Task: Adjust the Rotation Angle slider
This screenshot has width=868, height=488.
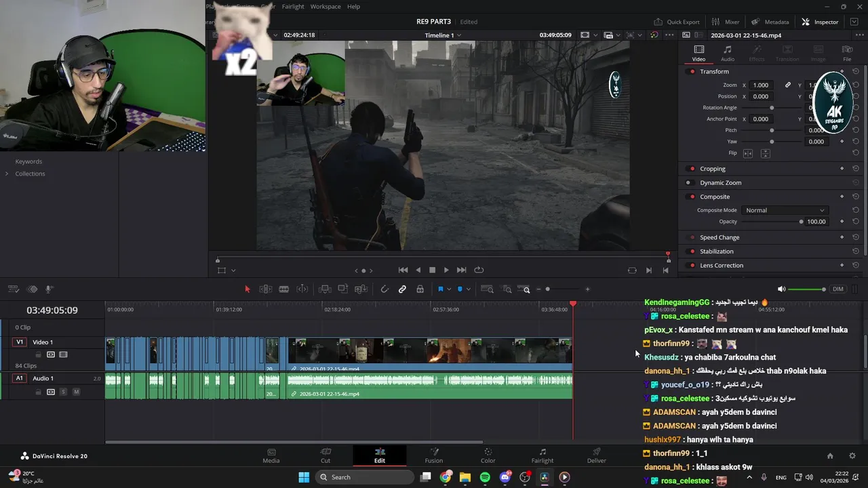Action: [772, 108]
